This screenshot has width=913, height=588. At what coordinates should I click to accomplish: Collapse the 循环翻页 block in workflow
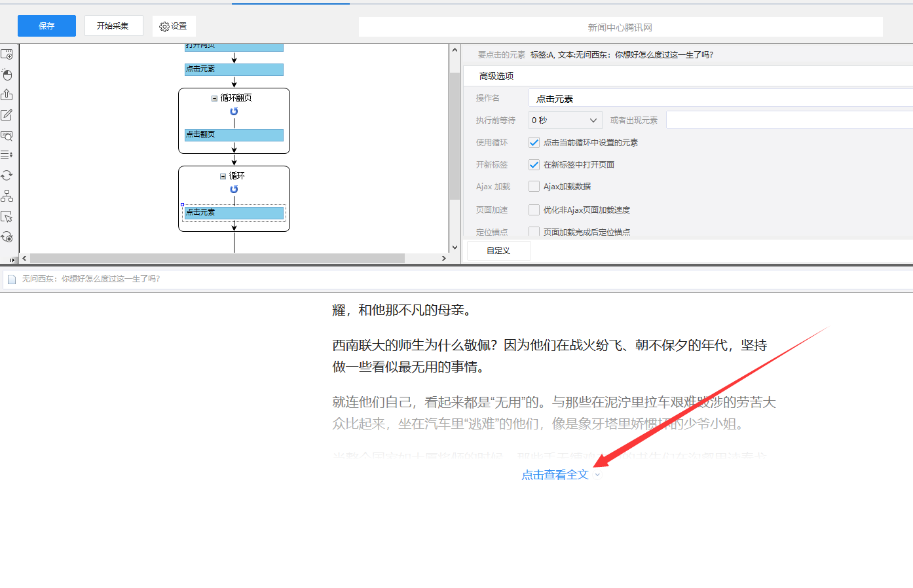[x=215, y=98]
